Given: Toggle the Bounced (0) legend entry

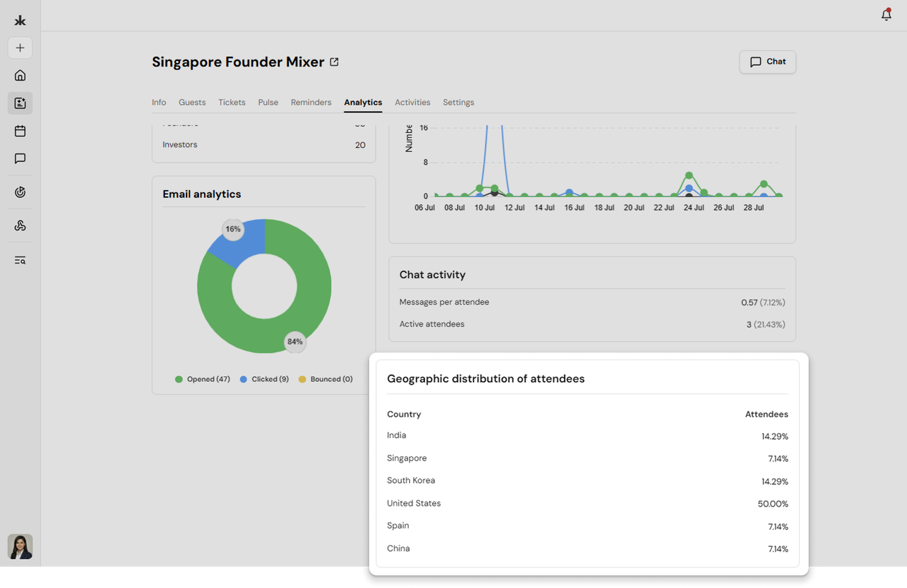Looking at the screenshot, I should tap(325, 380).
